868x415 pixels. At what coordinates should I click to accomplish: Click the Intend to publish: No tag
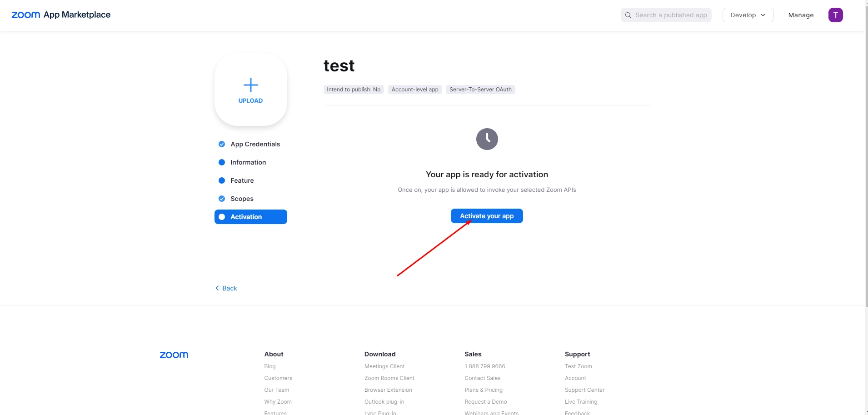(354, 90)
